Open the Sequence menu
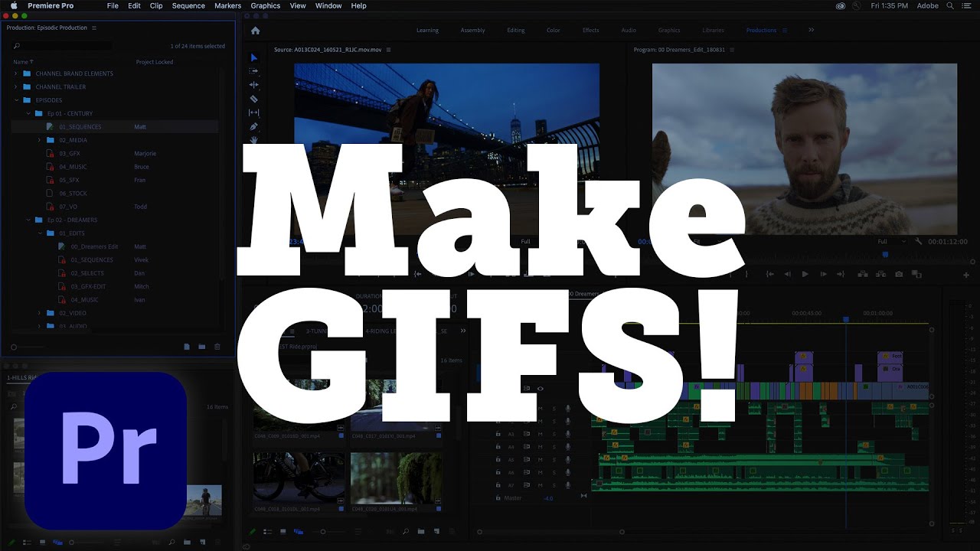The width and height of the screenshot is (980, 551). 188,5
